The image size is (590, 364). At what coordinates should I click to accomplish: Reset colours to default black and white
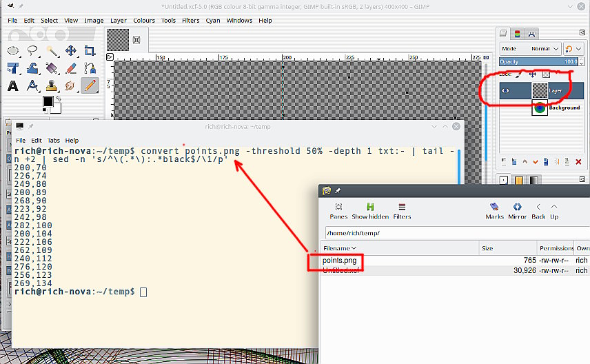[45, 110]
